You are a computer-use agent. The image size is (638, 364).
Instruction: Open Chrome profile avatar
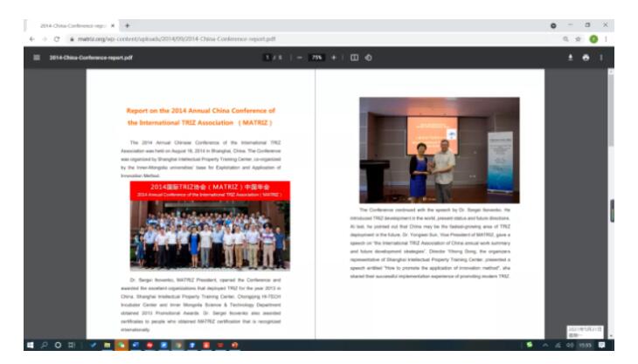[x=593, y=39]
